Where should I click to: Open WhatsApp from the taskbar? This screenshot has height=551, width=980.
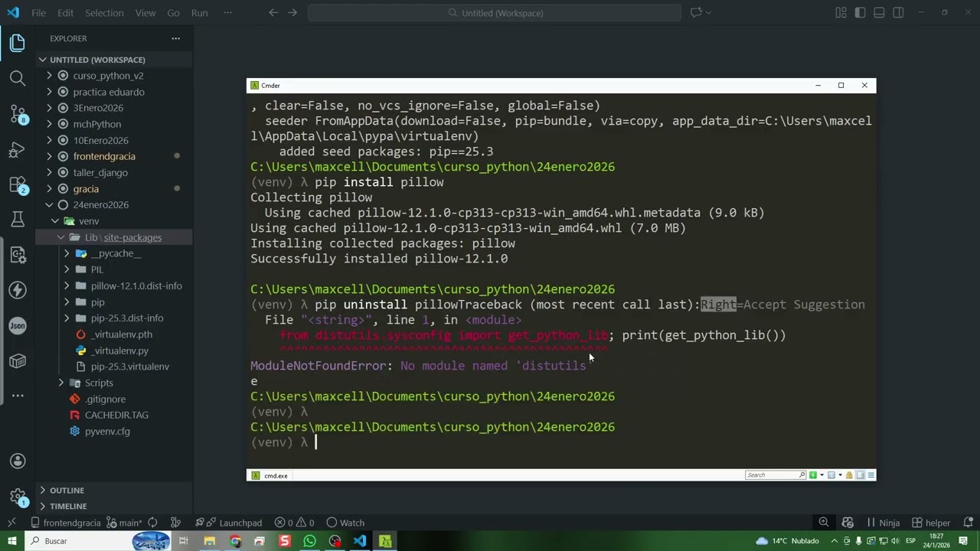(309, 541)
